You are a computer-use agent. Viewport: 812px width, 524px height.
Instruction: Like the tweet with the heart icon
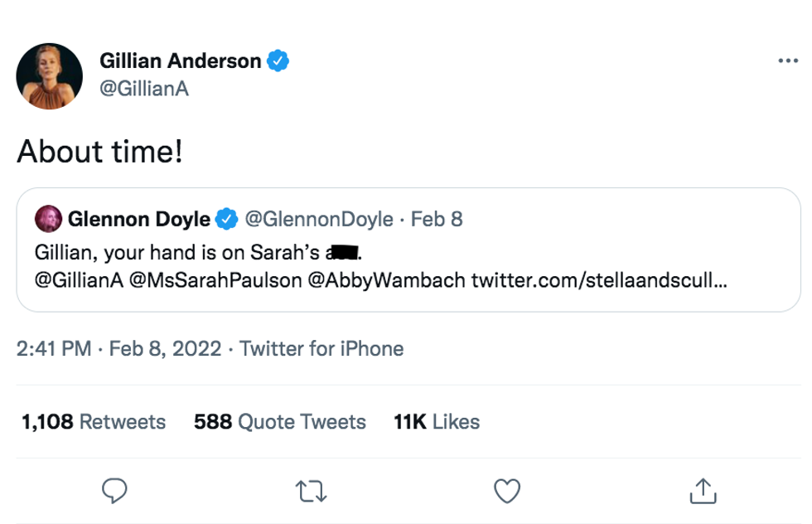[x=506, y=491]
